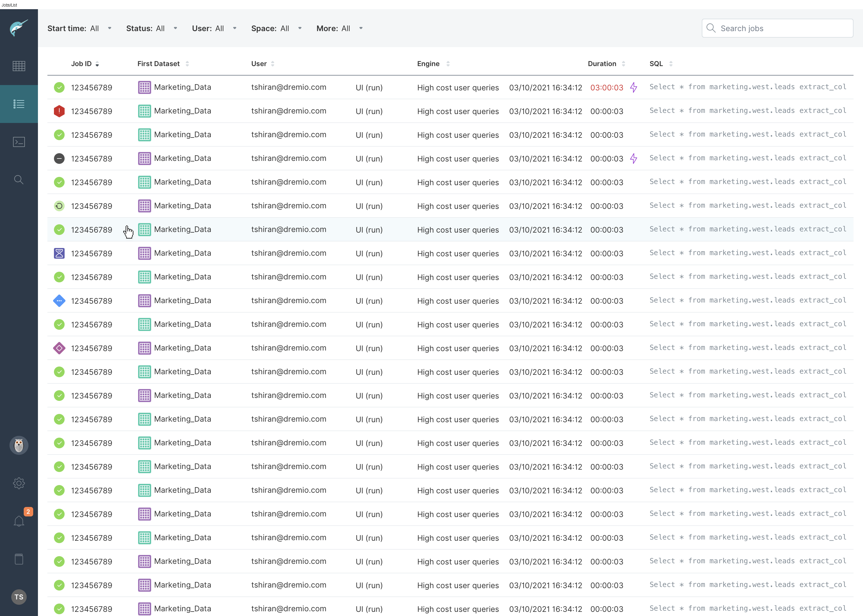
Task: Open settings gear in sidebar
Action: (x=19, y=483)
